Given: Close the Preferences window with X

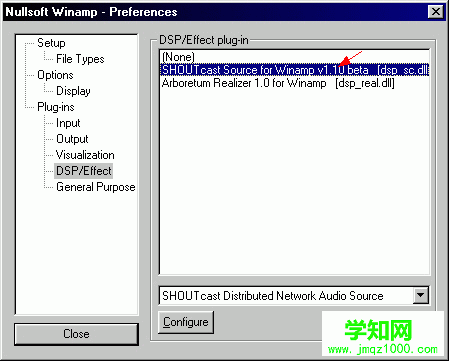Looking at the screenshot, I should click(435, 12).
